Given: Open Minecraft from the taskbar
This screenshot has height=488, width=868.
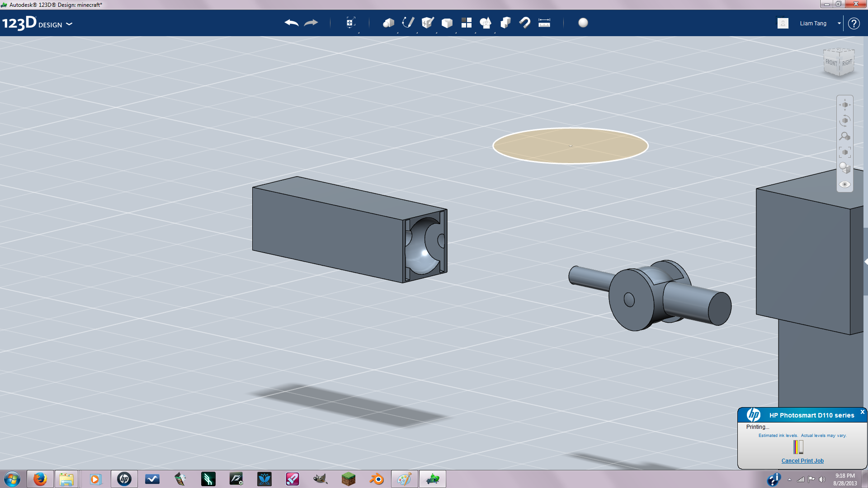Looking at the screenshot, I should pos(348,479).
